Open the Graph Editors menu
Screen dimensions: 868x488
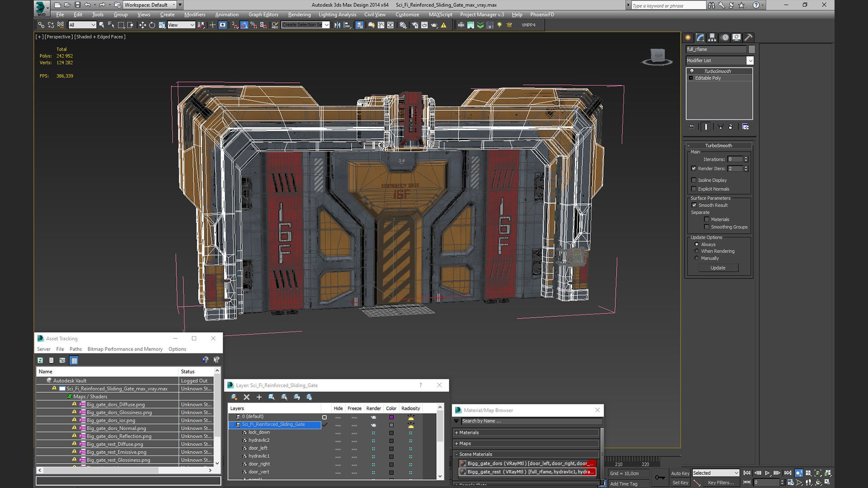pos(263,14)
